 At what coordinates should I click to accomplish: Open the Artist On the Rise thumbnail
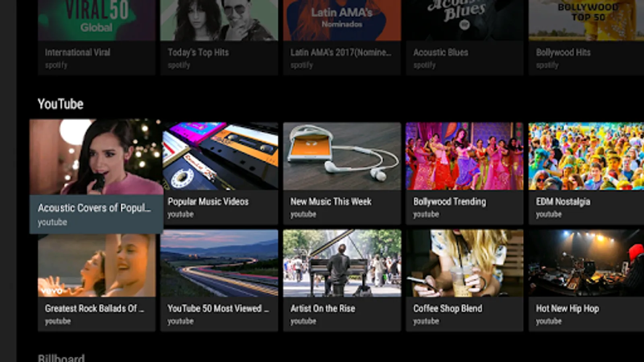point(342,263)
